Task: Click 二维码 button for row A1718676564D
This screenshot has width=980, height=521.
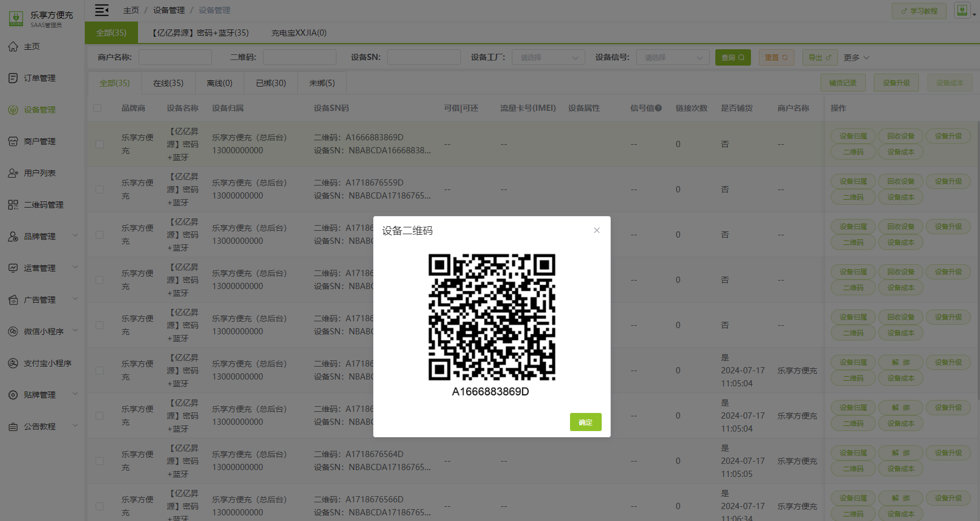Action: (x=853, y=469)
